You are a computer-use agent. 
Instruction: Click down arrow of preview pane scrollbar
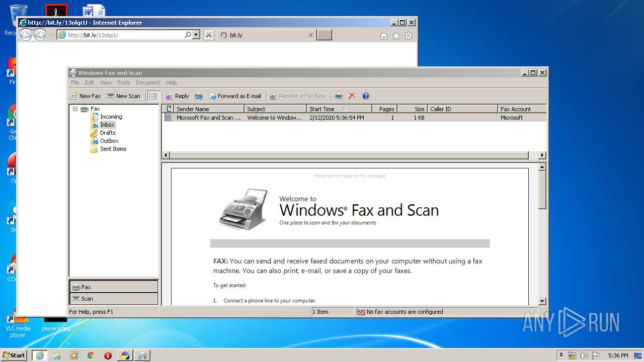click(x=542, y=301)
